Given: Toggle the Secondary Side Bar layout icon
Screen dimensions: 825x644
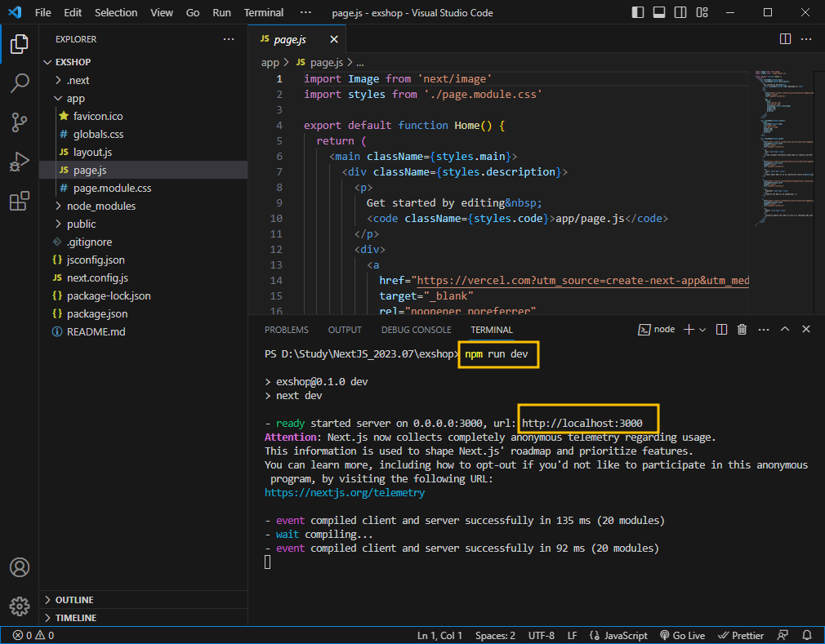Looking at the screenshot, I should click(x=680, y=12).
